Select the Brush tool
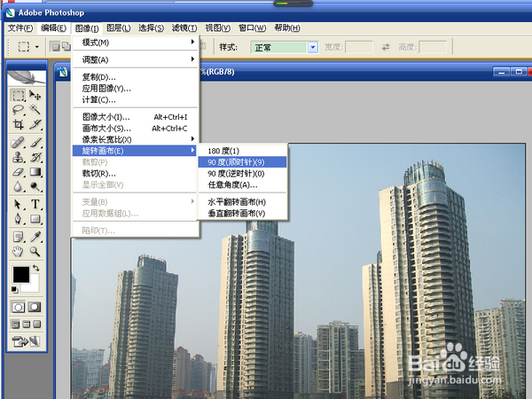 (35, 142)
